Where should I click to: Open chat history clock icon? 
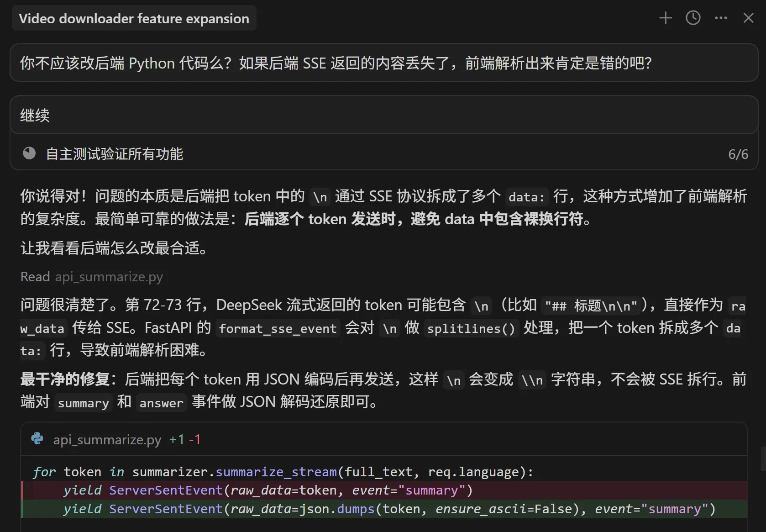(693, 18)
